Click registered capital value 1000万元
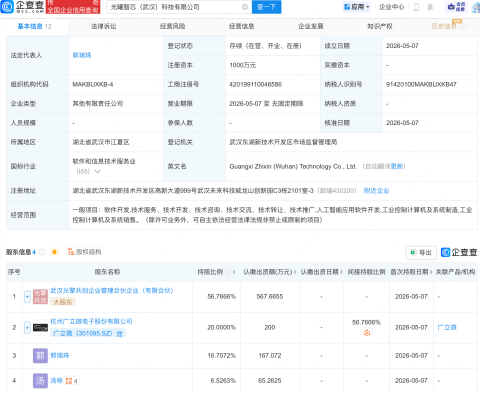Image resolution: width=480 pixels, height=393 pixels. pyautogui.click(x=242, y=65)
